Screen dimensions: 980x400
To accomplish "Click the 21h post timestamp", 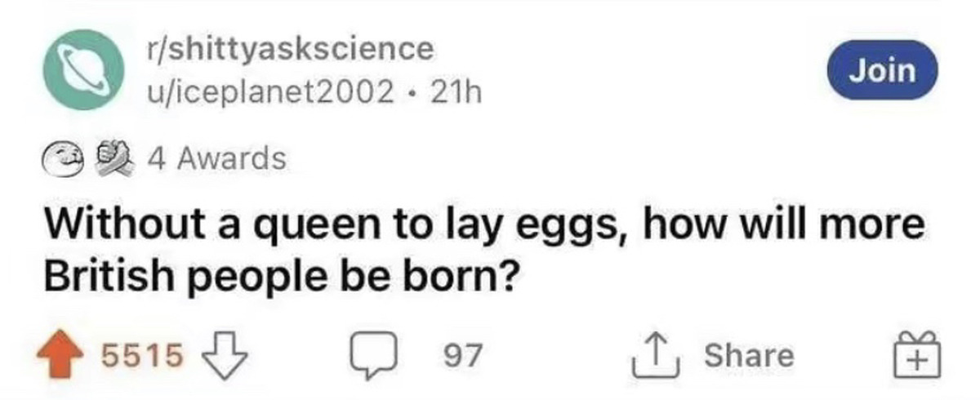I will tap(457, 95).
